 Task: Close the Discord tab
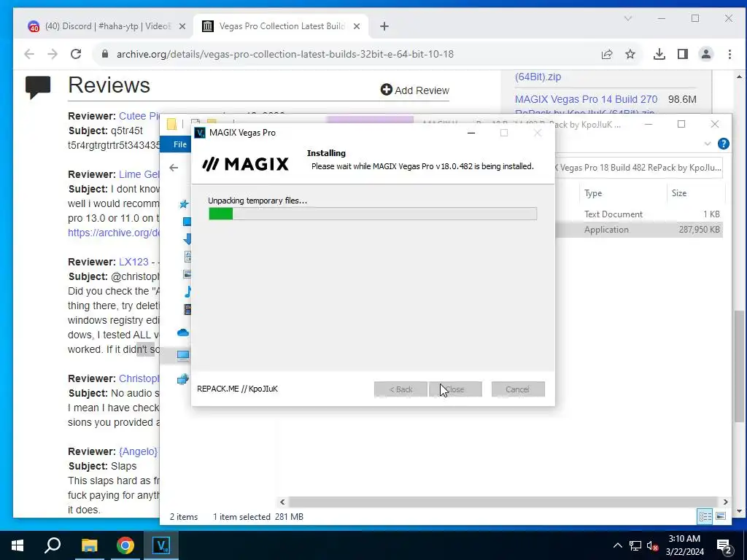182,27
